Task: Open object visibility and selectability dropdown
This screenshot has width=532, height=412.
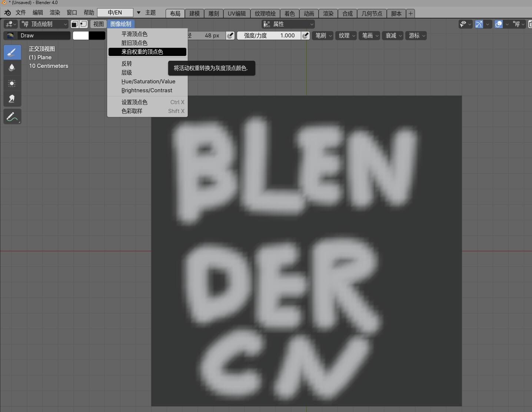Action: point(465,24)
